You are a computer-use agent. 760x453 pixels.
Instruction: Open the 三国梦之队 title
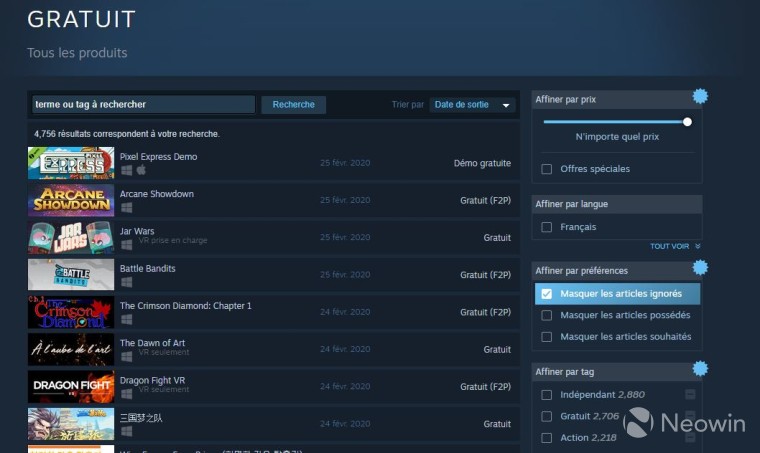click(141, 418)
